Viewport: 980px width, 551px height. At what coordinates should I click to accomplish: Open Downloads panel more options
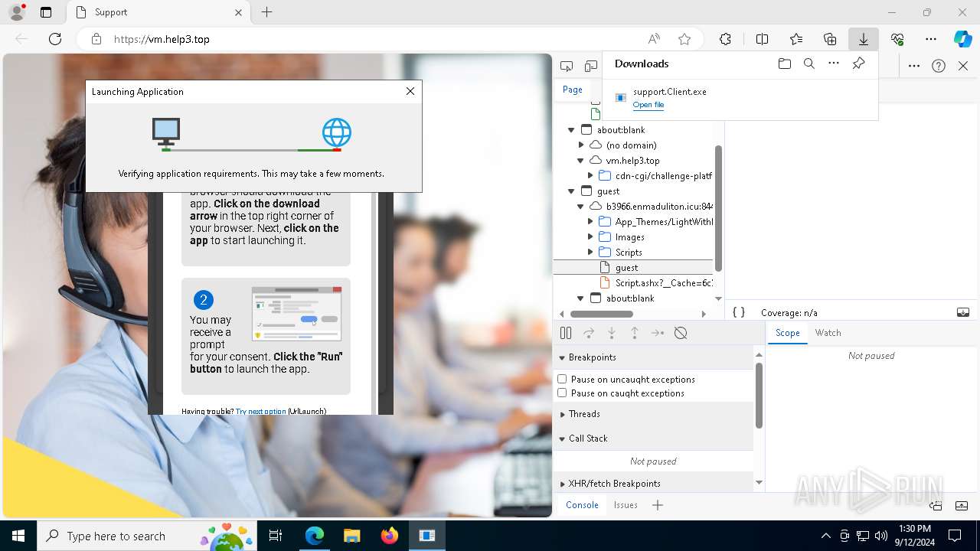[834, 64]
